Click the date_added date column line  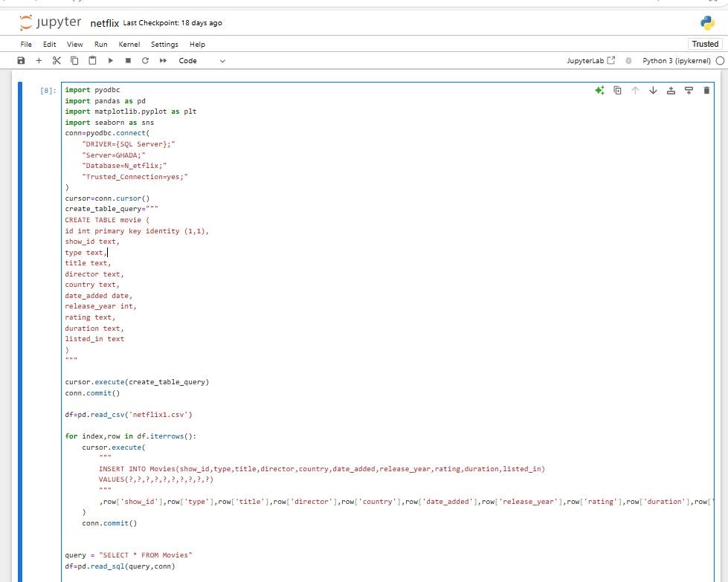point(99,296)
